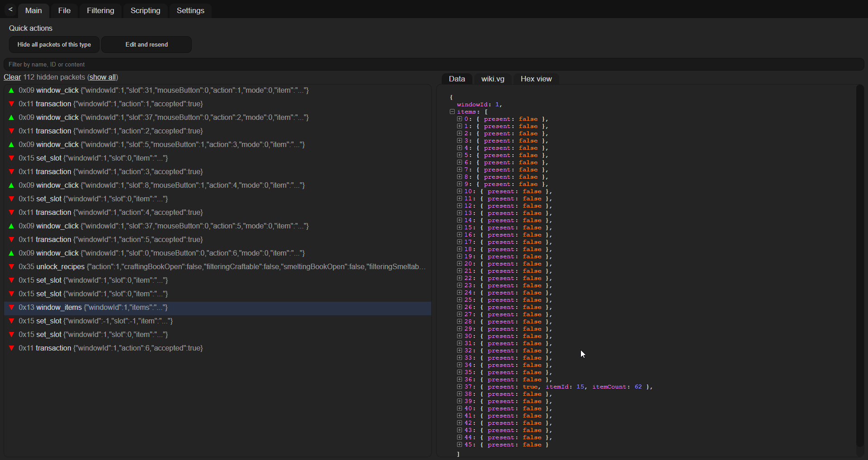Screen dimensions: 868x460
Task: Focus the filter by name input field
Action: 434,64
